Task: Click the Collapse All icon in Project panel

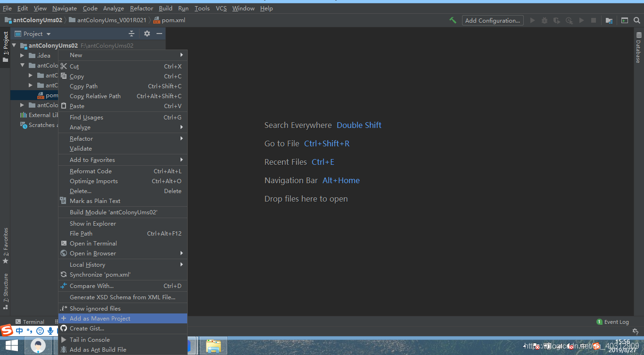Action: click(x=132, y=34)
